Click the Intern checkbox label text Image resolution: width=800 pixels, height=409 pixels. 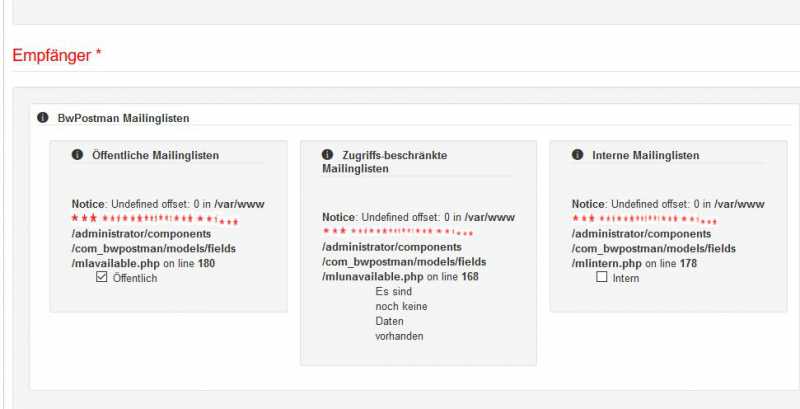tap(625, 278)
